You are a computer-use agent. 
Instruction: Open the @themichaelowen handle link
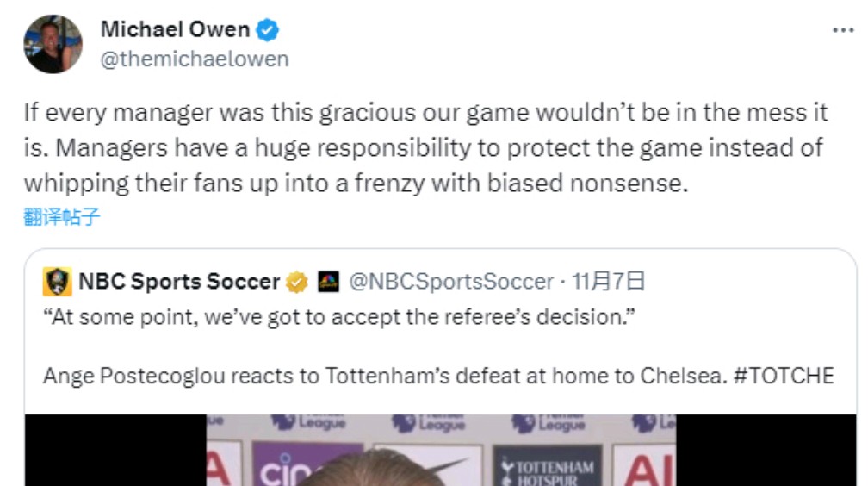coord(195,59)
